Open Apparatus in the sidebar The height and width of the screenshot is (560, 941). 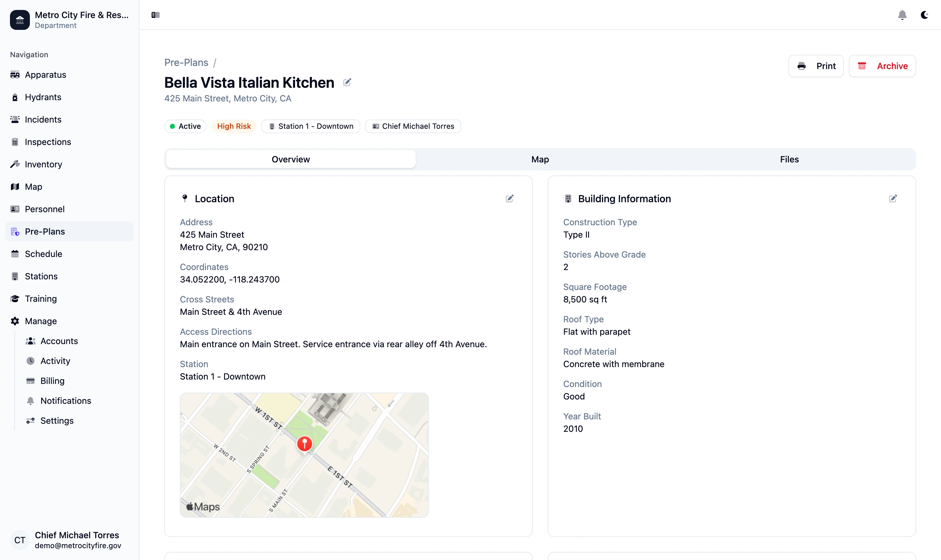point(45,75)
